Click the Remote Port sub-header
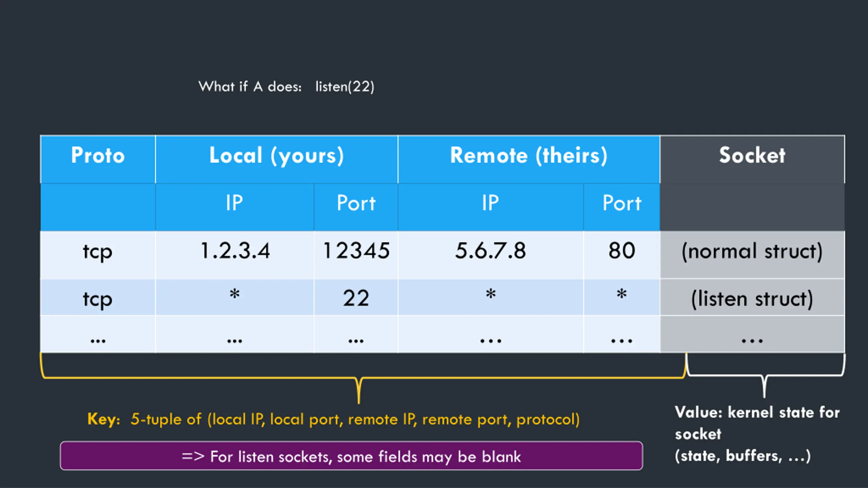Viewport: 868px width, 488px height. pyautogui.click(x=622, y=207)
